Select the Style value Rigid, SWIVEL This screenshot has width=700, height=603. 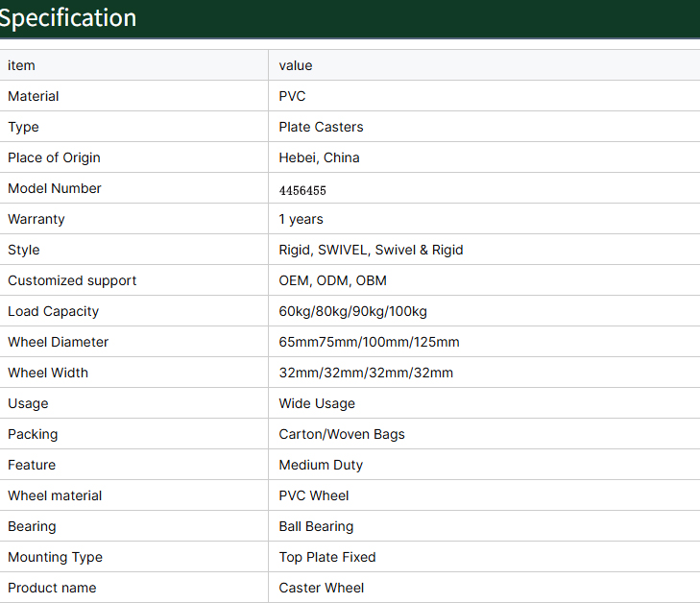[371, 250]
